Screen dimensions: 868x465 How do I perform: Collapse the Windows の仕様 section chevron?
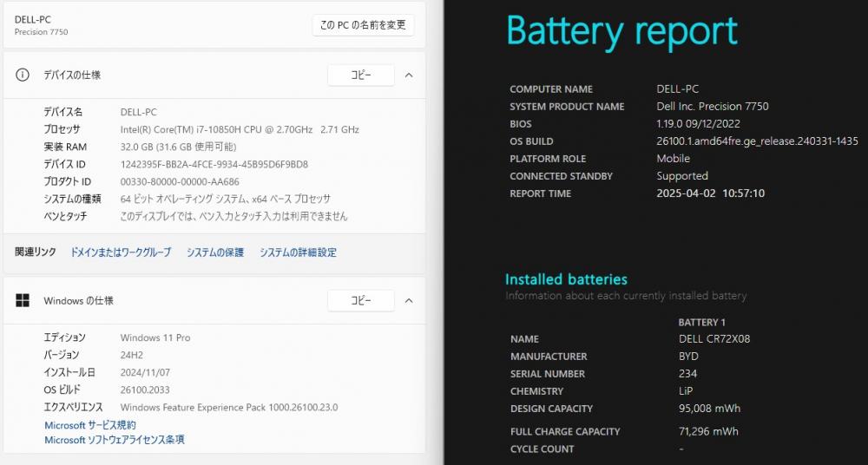pyautogui.click(x=409, y=300)
